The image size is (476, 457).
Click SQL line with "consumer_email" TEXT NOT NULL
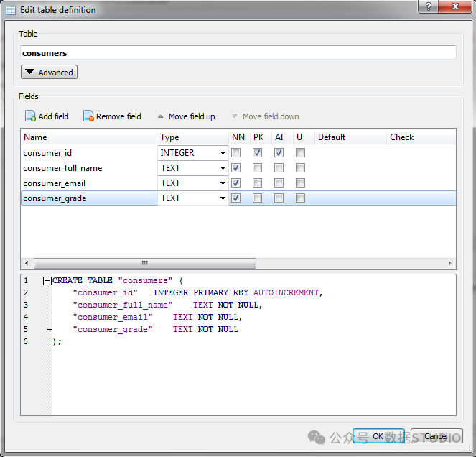[157, 317]
